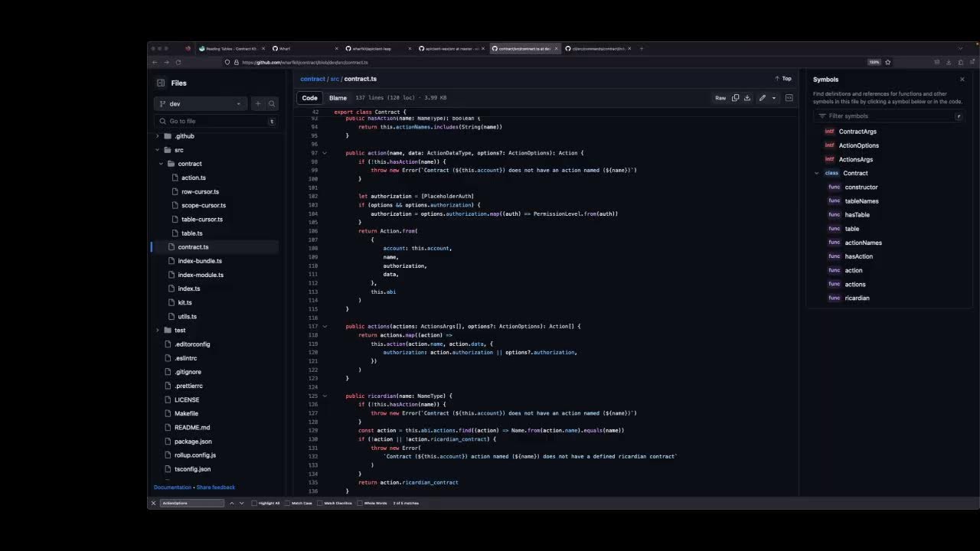Switch to the Blame tab

[x=338, y=98]
